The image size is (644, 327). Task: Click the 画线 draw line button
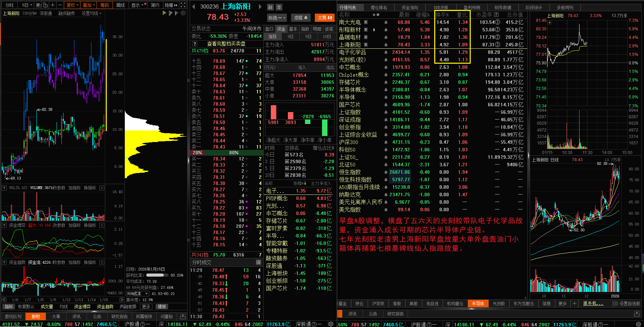click(x=121, y=5)
